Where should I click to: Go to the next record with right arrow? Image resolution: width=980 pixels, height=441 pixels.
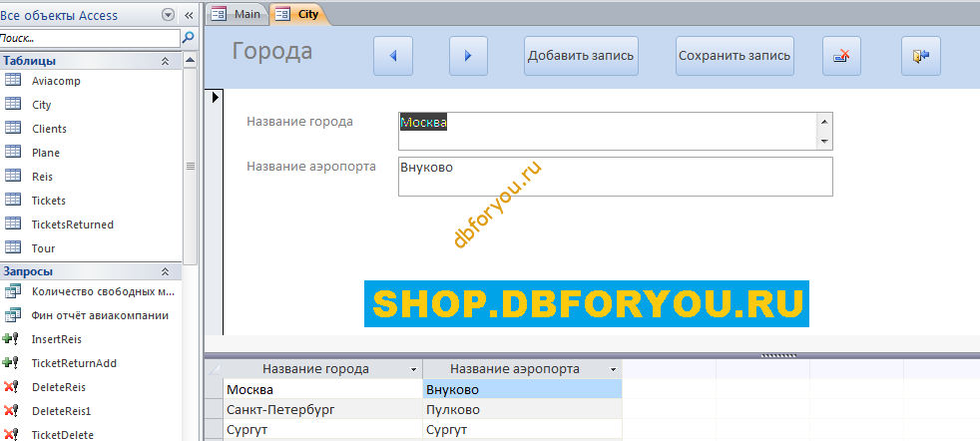pyautogui.click(x=468, y=56)
